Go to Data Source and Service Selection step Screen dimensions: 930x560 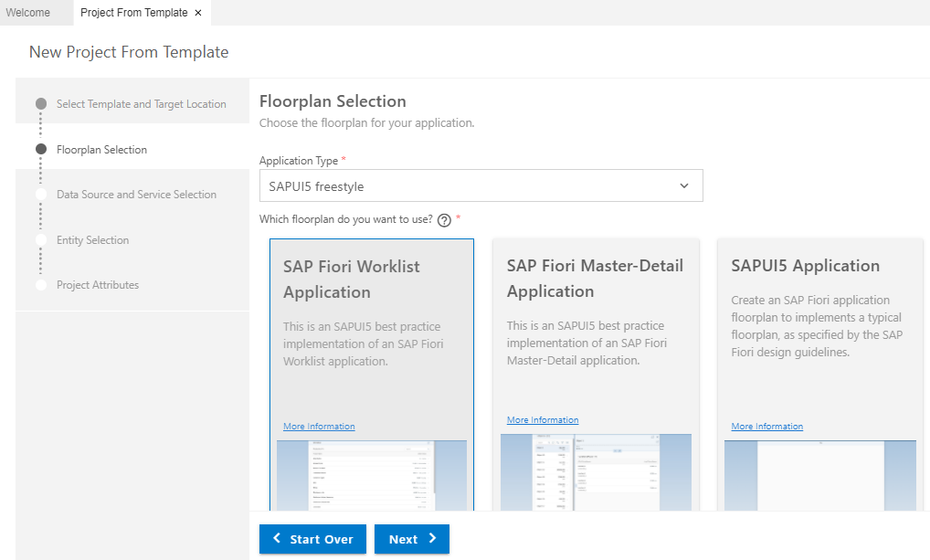136,195
